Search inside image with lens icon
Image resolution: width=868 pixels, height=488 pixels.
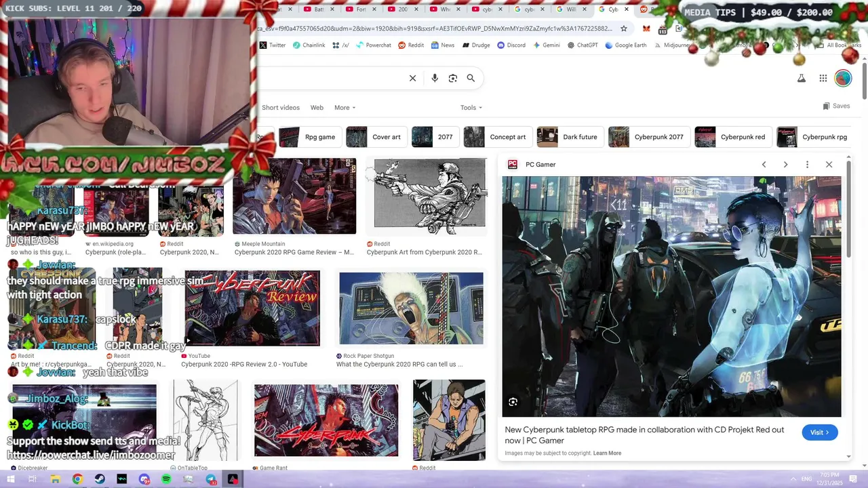click(x=513, y=402)
